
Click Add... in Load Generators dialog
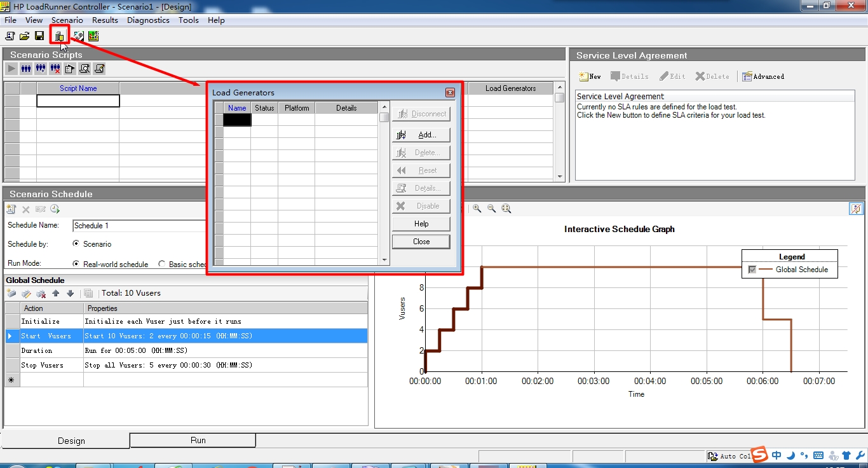click(421, 135)
